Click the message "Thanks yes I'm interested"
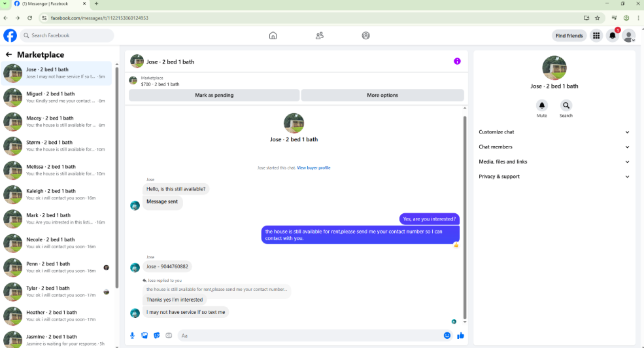Viewport: 644px width, 348px height. [x=175, y=300]
